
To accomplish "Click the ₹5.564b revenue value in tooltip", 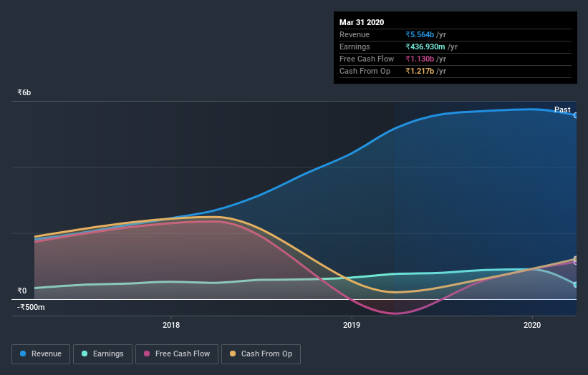I will 420,34.
